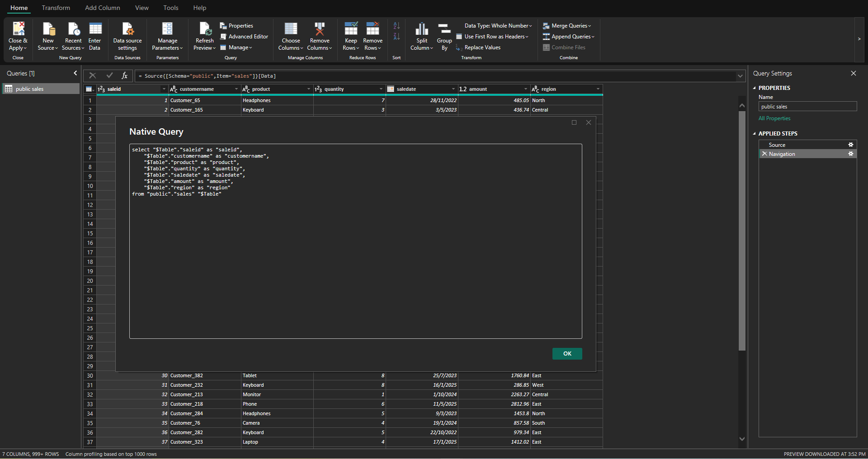Screen dimensions: 868x459
Task: Sort ascending using the A-Z icon
Action: 396,26
